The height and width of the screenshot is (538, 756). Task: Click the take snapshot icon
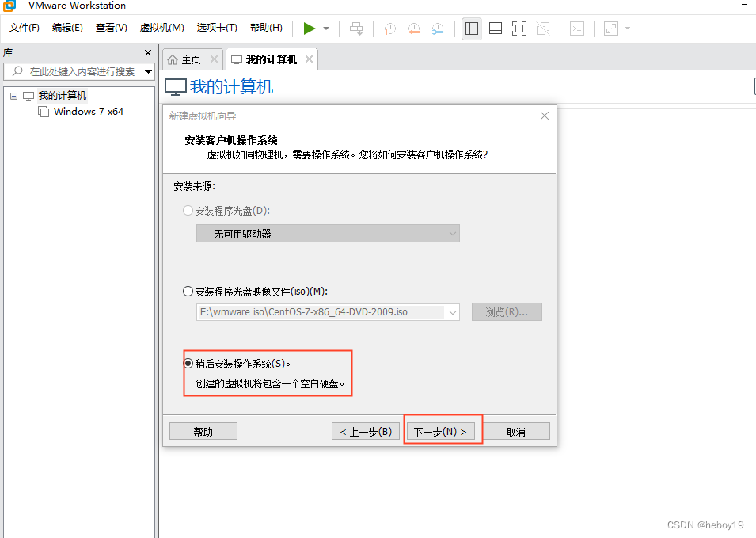[389, 29]
